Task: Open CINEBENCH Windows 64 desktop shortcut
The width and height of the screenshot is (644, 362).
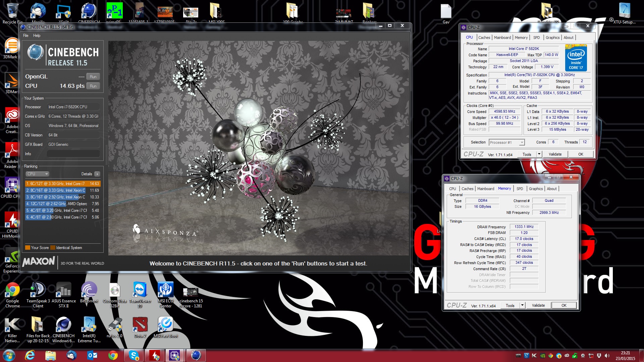Action: coord(63,330)
